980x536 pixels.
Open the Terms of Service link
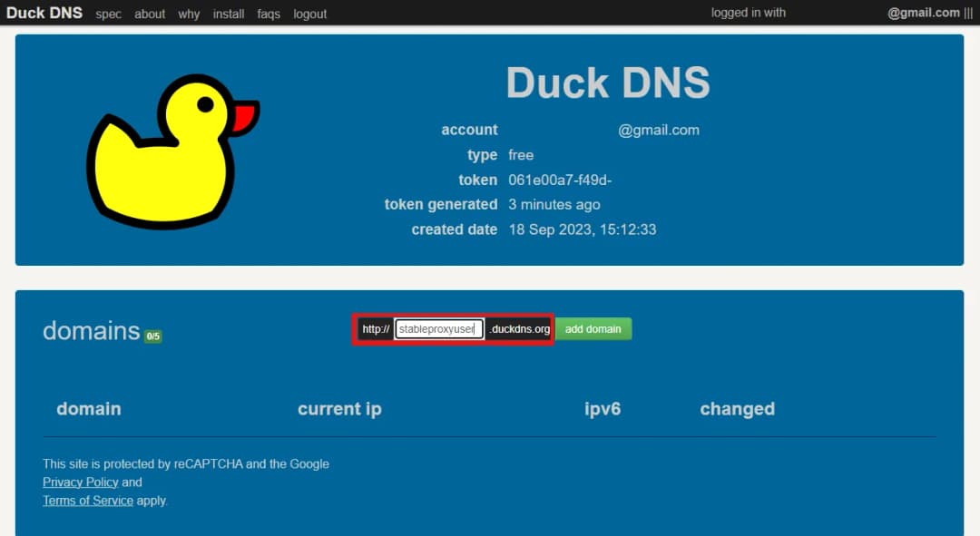(87, 500)
